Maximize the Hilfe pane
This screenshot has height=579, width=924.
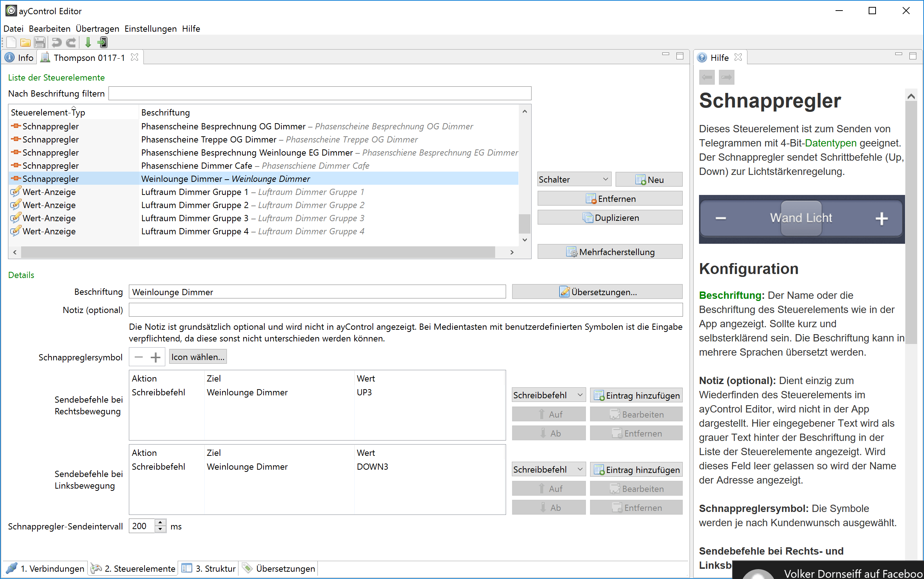[913, 56]
